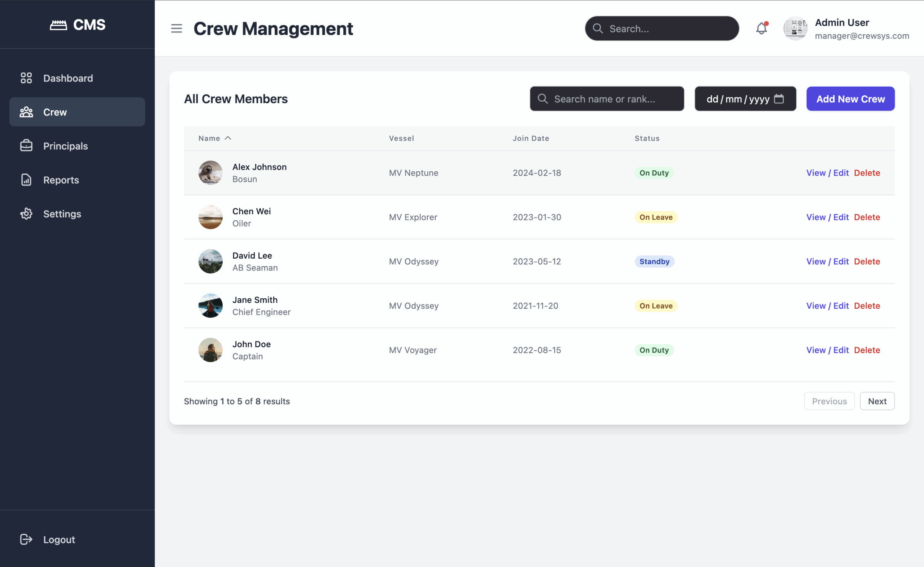Open the calendar date picker icon
924x567 pixels.
779,98
